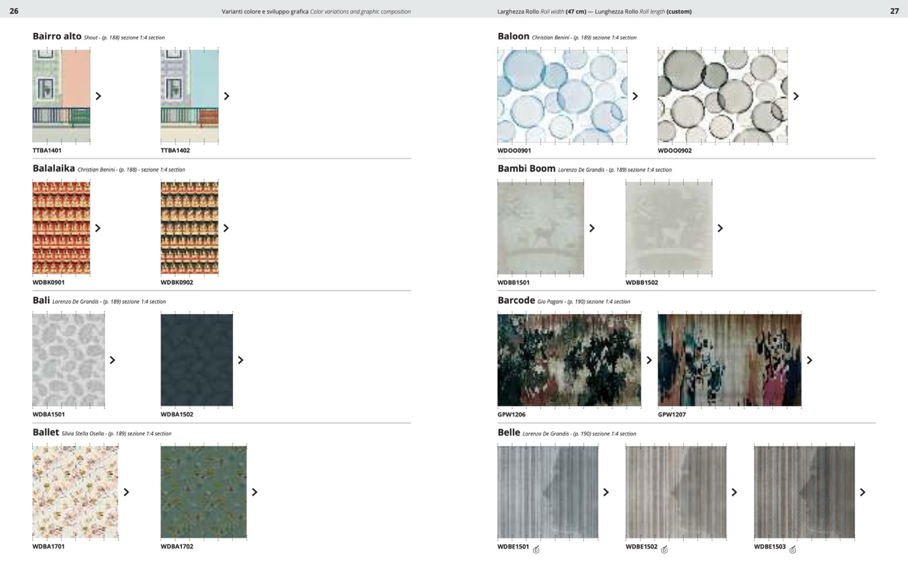The image size is (908, 588).
Task: Click the arrow next to TTBA1401 swatch
Action: coord(98,96)
